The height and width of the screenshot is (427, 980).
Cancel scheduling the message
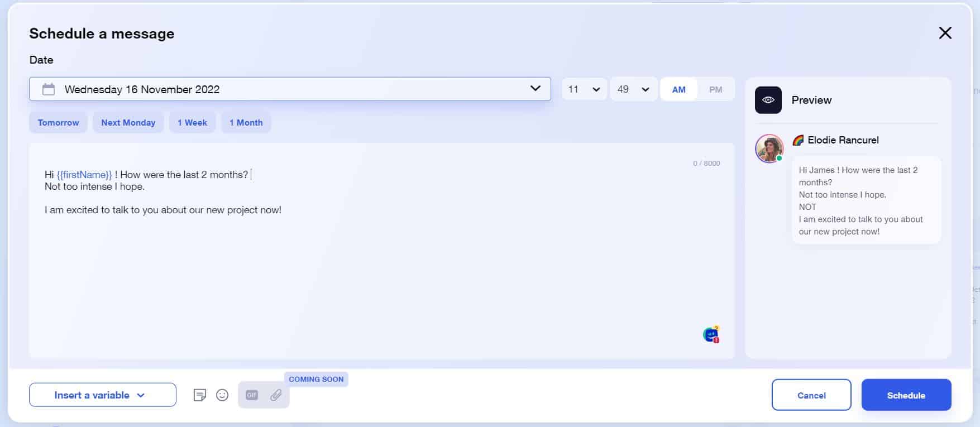click(x=811, y=395)
